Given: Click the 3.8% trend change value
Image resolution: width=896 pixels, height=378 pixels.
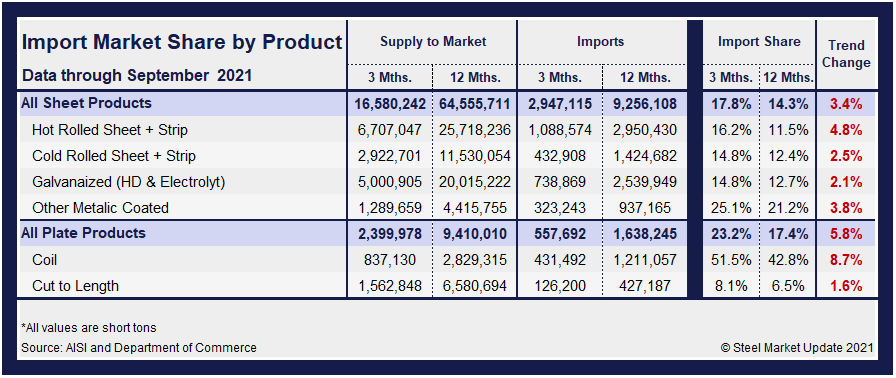Looking at the screenshot, I should [x=846, y=208].
